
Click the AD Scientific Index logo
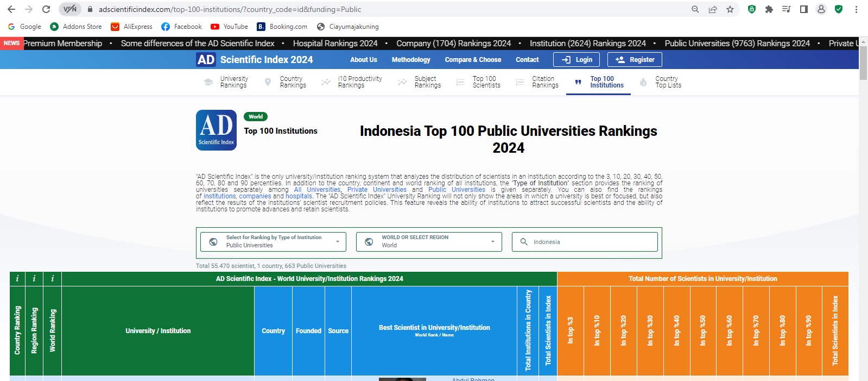[x=216, y=130]
